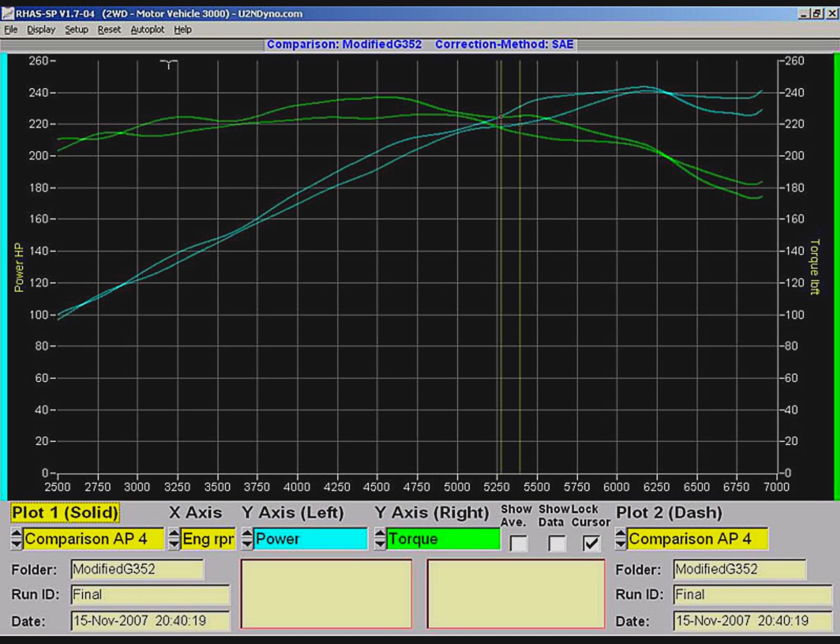The image size is (840, 644).
Task: Step the Y Axis Left Power selector
Action: click(247, 539)
